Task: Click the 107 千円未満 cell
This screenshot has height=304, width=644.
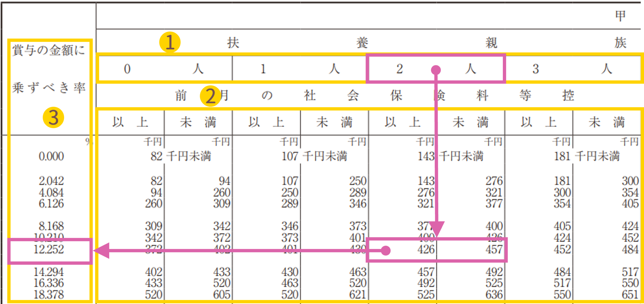Action: click(314, 156)
